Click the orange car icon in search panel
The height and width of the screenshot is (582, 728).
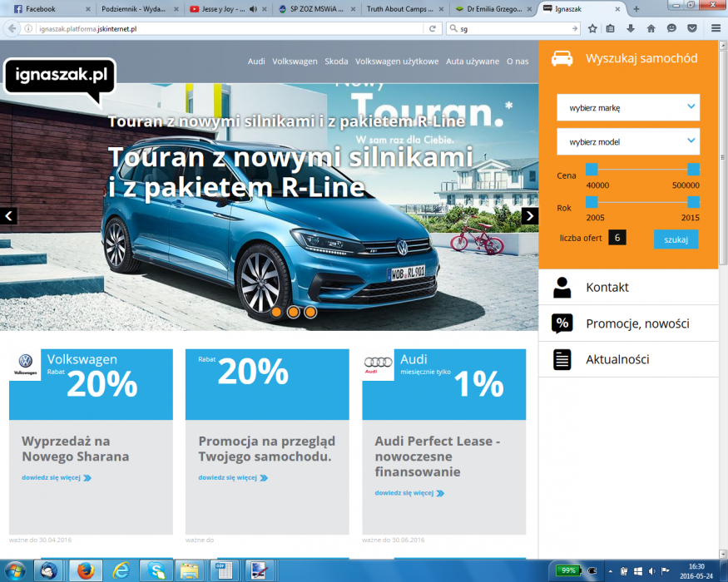click(x=562, y=58)
